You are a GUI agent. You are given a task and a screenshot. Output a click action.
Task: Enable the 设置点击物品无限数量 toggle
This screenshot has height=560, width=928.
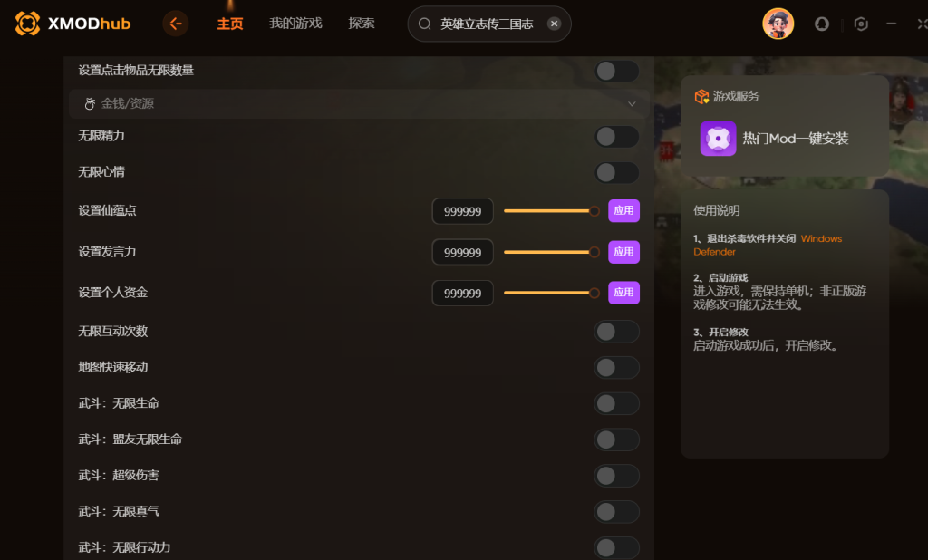[x=616, y=71]
